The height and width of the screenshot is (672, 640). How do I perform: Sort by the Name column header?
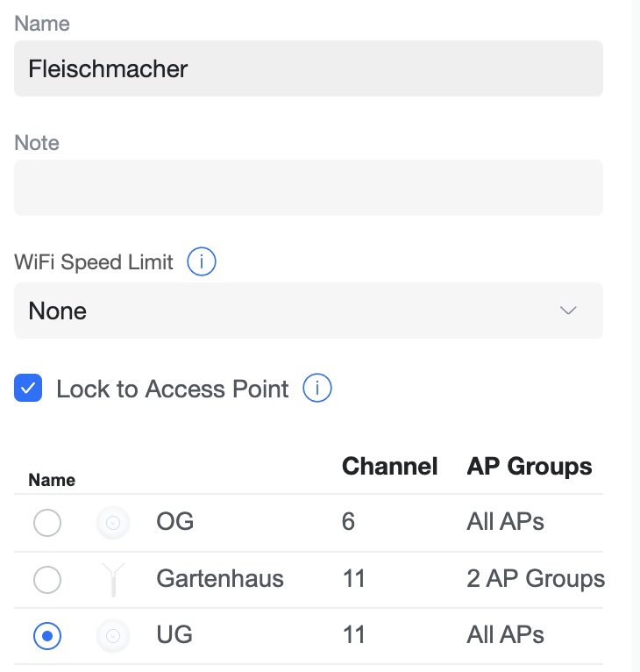click(x=52, y=480)
